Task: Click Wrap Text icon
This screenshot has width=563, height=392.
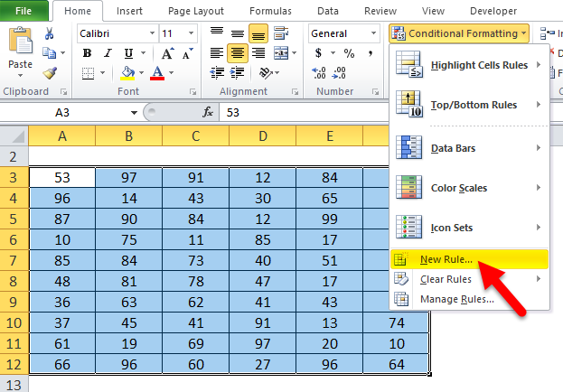Action: pos(281,33)
